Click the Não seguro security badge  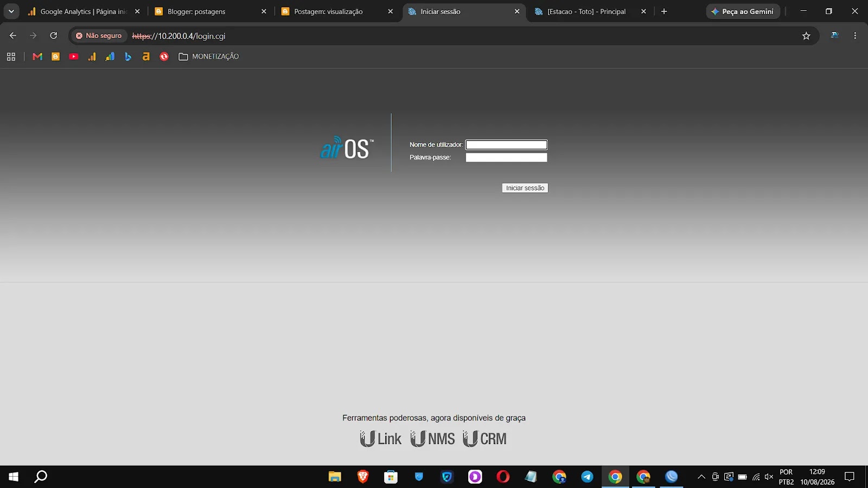click(99, 36)
